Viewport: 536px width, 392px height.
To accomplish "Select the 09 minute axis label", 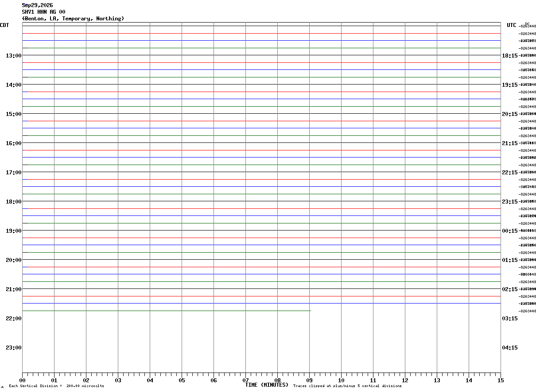I will pos(309,380).
